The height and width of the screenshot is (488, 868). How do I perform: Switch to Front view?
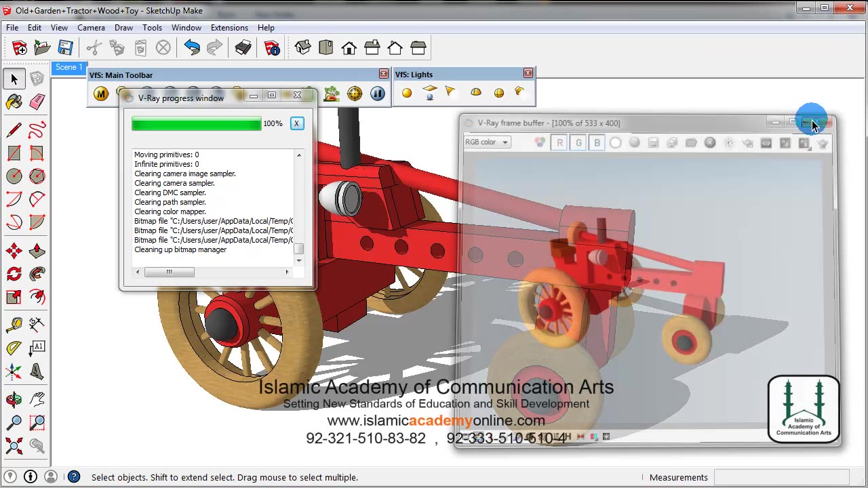click(x=349, y=47)
